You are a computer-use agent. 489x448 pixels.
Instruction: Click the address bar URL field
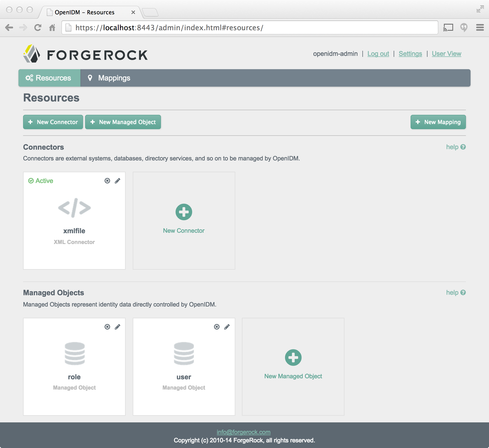[x=250, y=27]
